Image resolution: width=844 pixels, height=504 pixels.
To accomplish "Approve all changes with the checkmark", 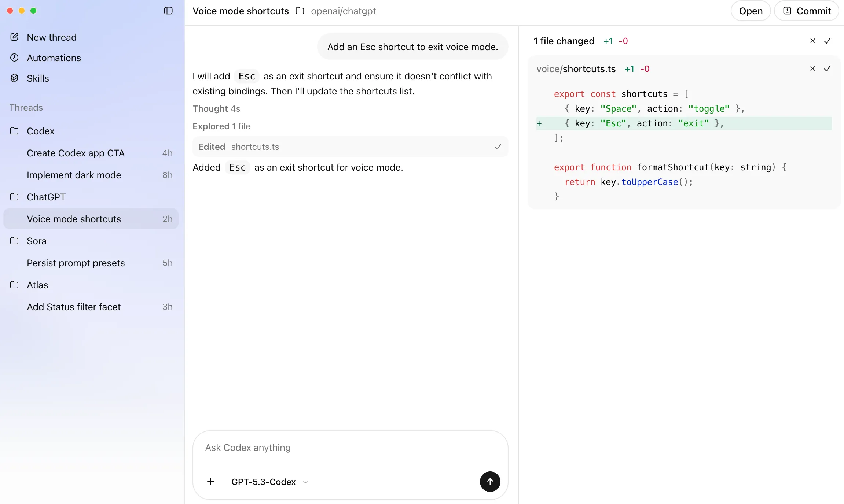I will (828, 41).
